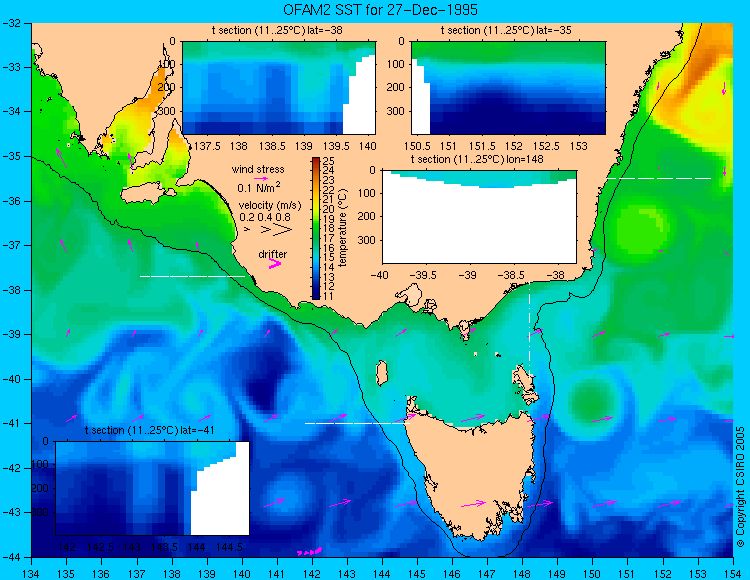This screenshot has width=750, height=580.
Task: Click the '154' label on the main longitude axis
Action: click(x=733, y=574)
